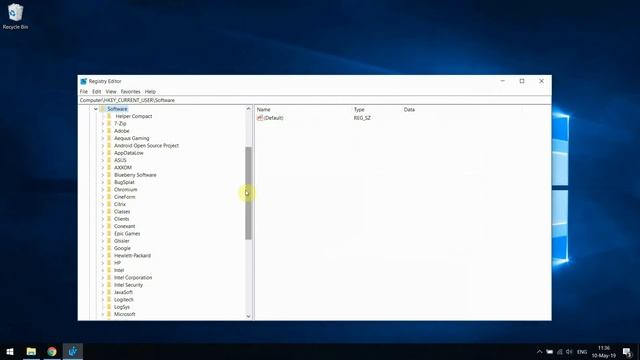Open the Recycle Bin desktop icon
Image resolution: width=640 pixels, height=360 pixels.
tap(16, 16)
